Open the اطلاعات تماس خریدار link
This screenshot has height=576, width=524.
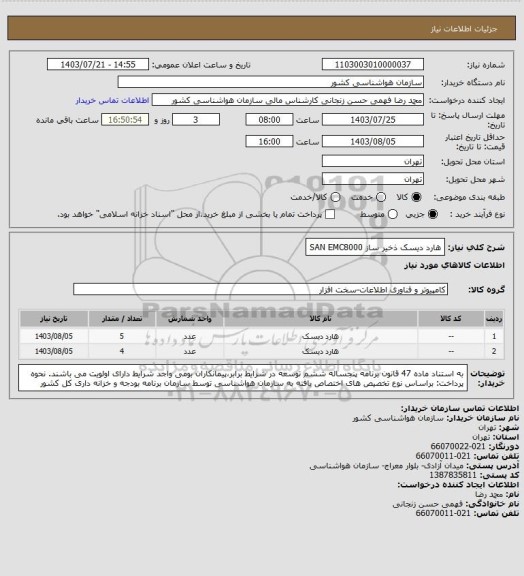point(112,100)
